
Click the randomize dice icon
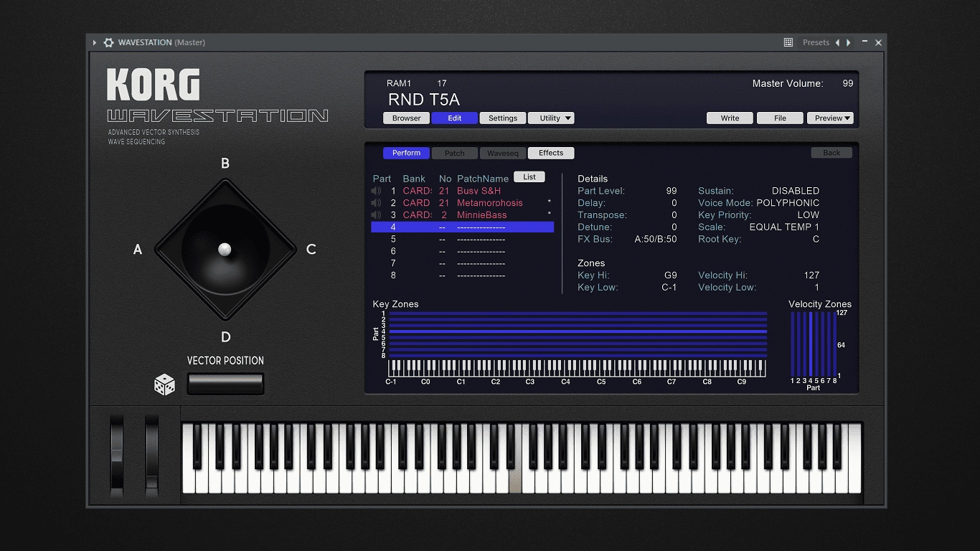(164, 385)
